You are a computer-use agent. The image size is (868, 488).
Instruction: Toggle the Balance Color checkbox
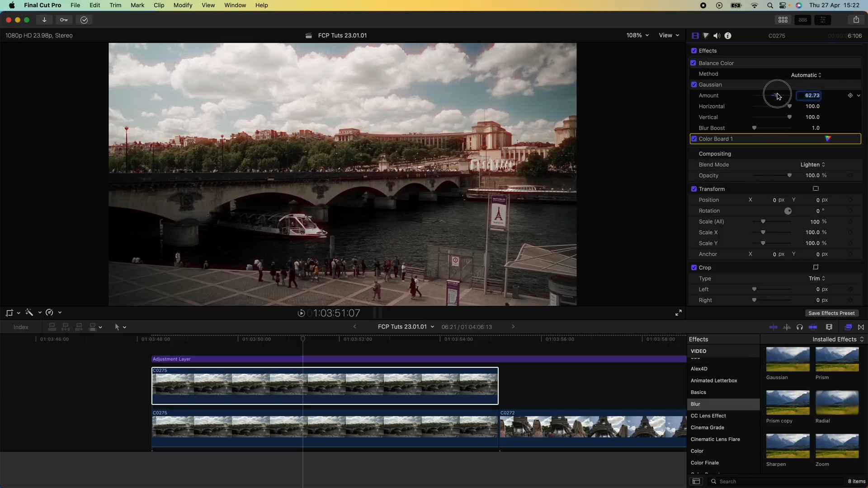tap(693, 62)
